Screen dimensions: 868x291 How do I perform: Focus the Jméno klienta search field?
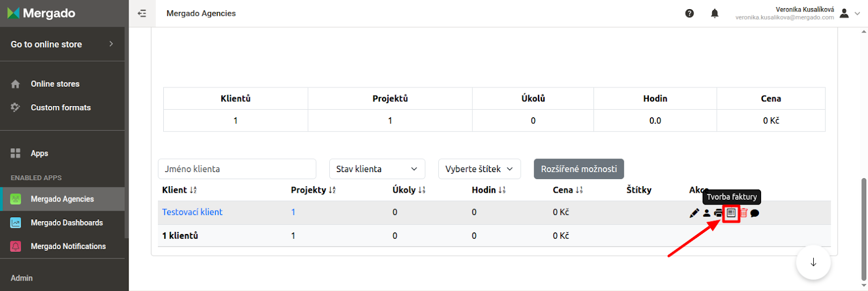click(x=237, y=169)
